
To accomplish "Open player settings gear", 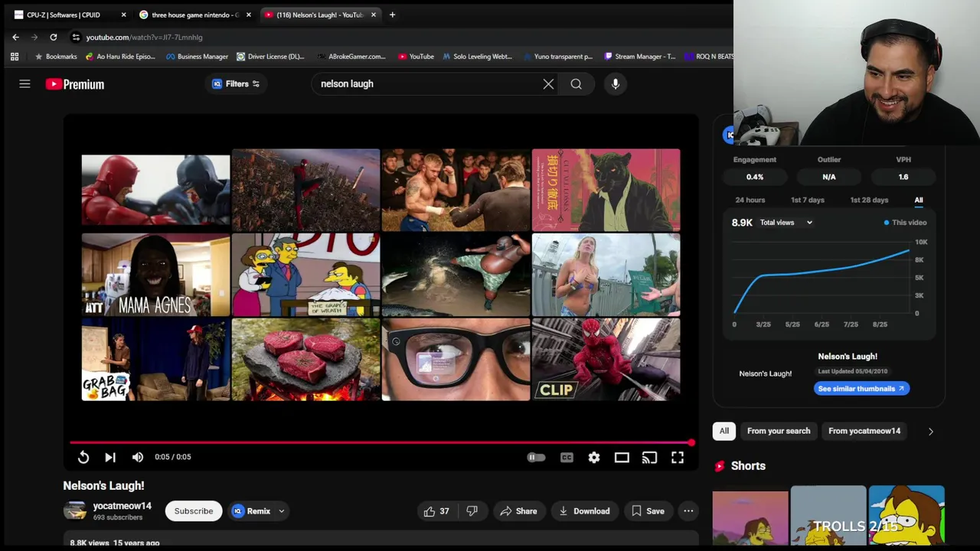I will point(594,458).
